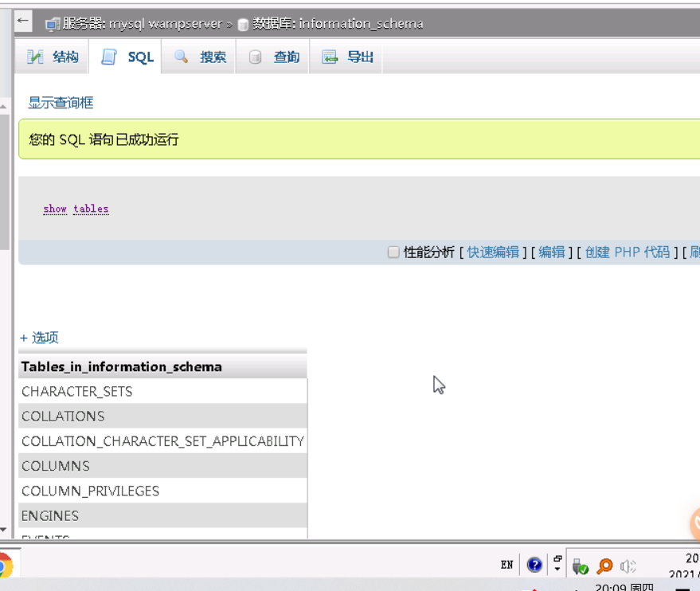Image resolution: width=700 pixels, height=591 pixels.
Task: Expand the + 选项 options section
Action: pos(39,338)
